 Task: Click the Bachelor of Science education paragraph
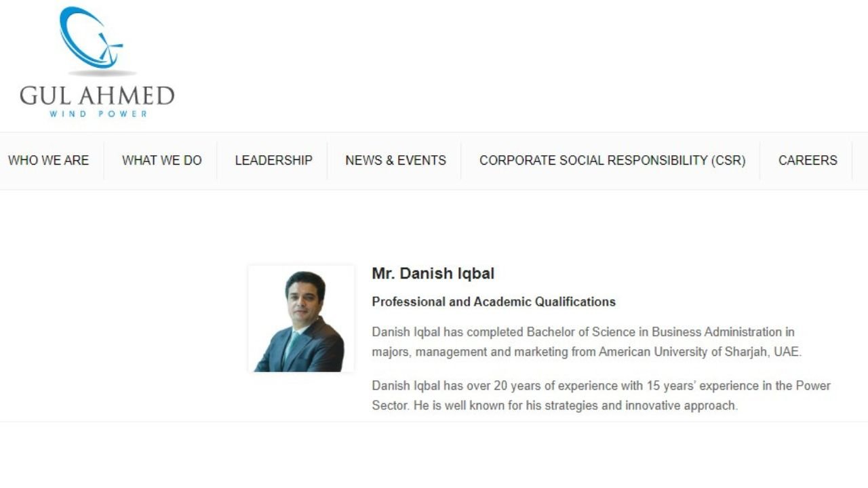583,342
